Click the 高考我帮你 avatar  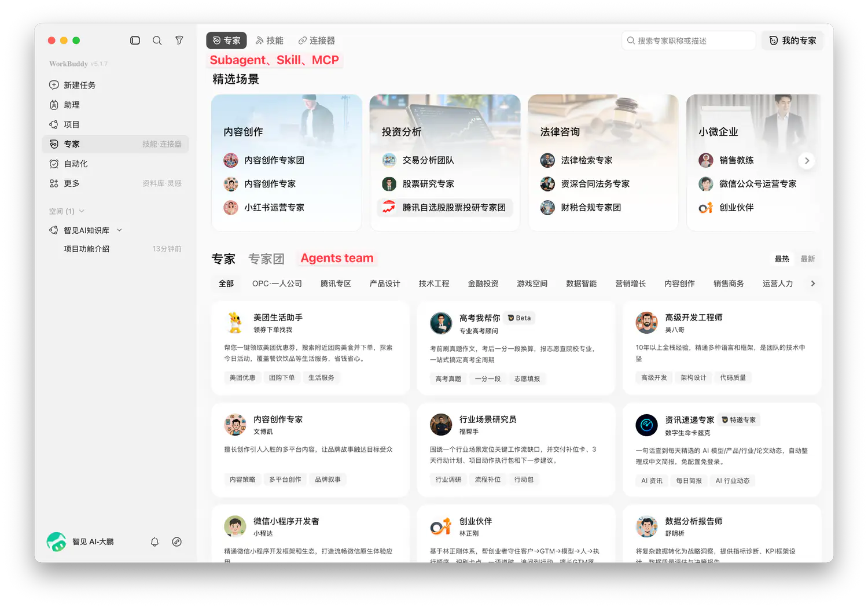tap(441, 323)
